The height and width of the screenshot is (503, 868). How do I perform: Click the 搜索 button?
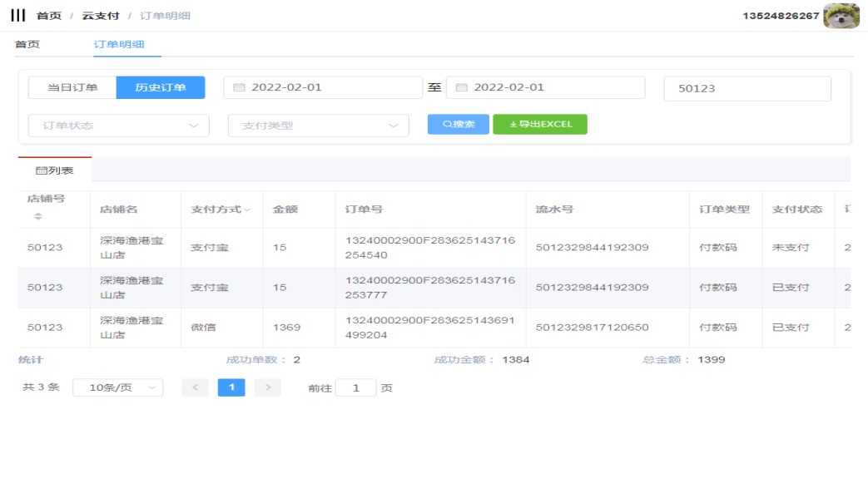459,124
